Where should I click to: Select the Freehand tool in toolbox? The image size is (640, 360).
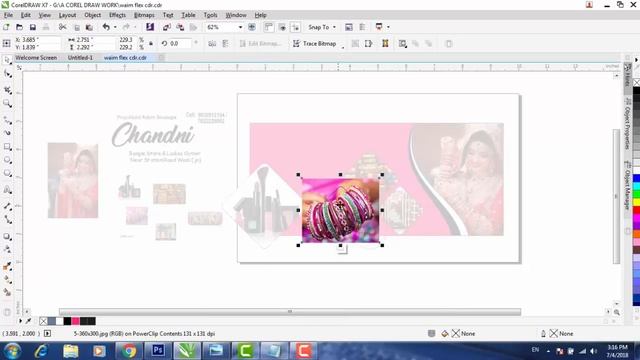(7, 120)
